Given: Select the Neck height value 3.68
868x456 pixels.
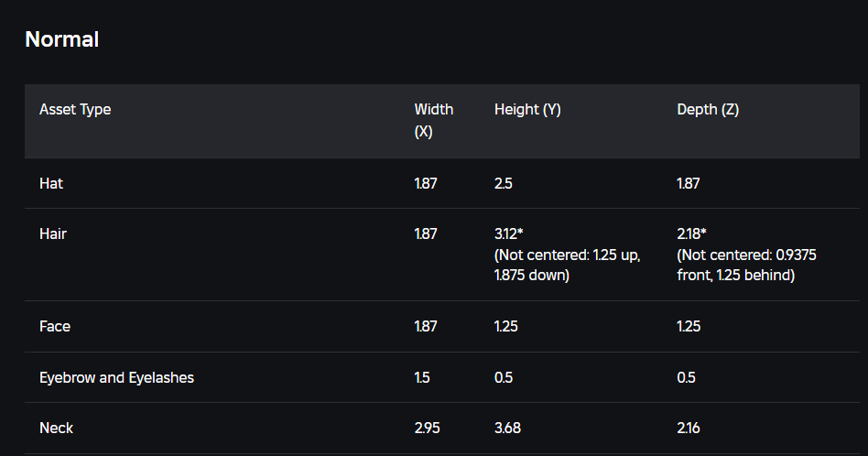Looking at the screenshot, I should click(507, 428).
